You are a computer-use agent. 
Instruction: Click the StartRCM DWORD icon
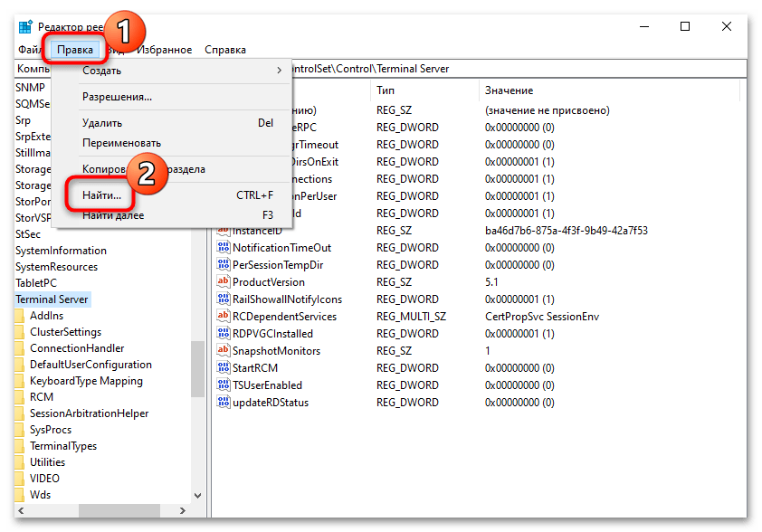point(223,367)
